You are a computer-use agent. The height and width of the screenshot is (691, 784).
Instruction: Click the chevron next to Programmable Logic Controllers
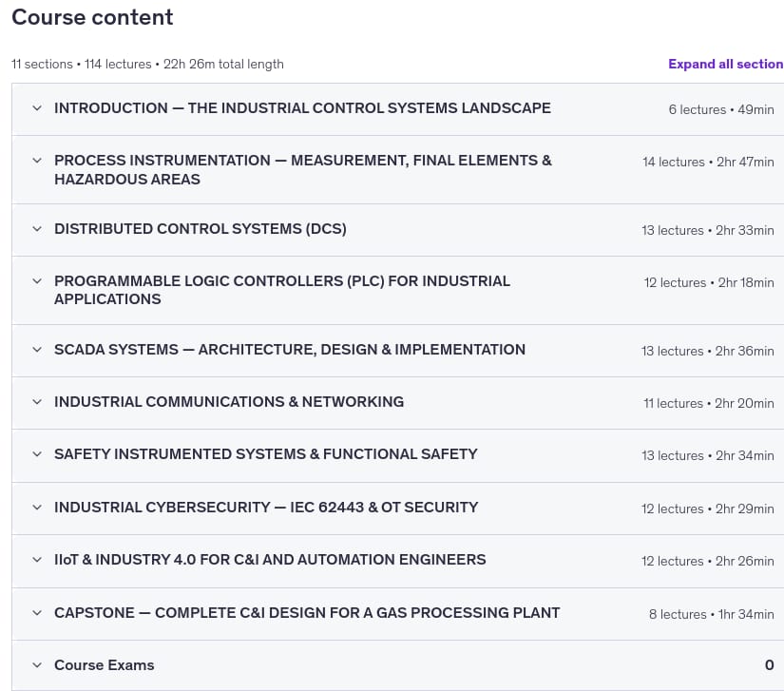(x=37, y=281)
